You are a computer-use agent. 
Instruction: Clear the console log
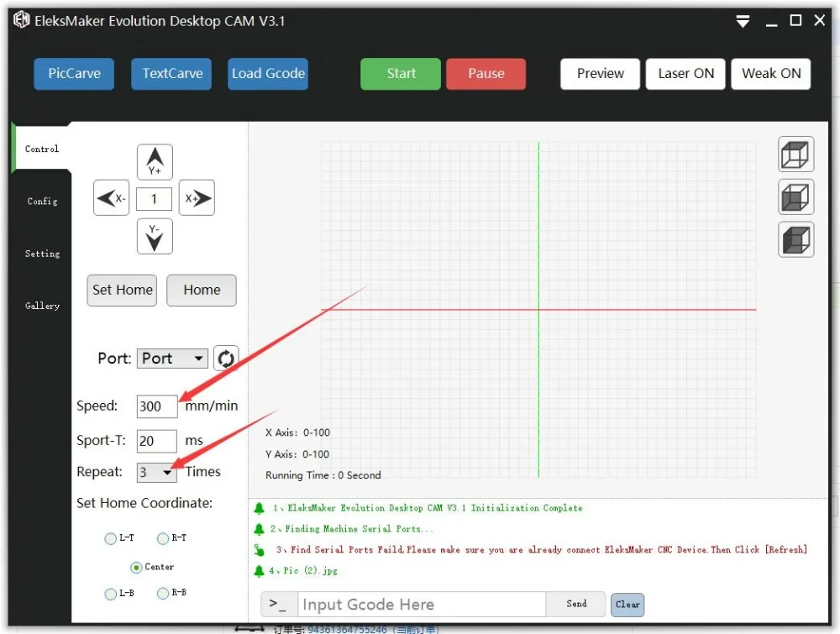[x=627, y=605]
